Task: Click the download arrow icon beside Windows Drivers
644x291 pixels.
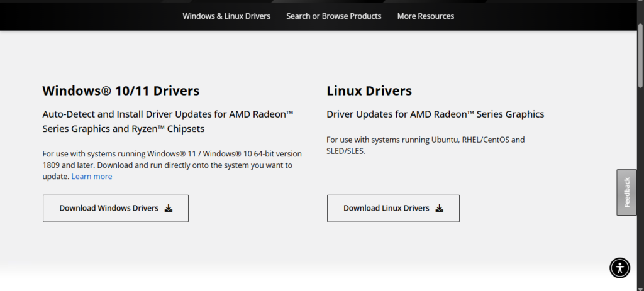Action: (x=168, y=209)
